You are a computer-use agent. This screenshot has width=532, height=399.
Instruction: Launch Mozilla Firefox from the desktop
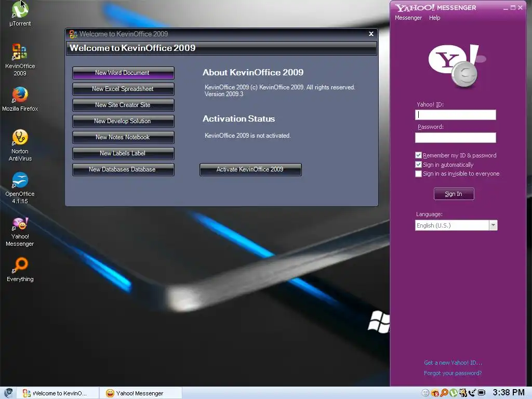point(20,99)
